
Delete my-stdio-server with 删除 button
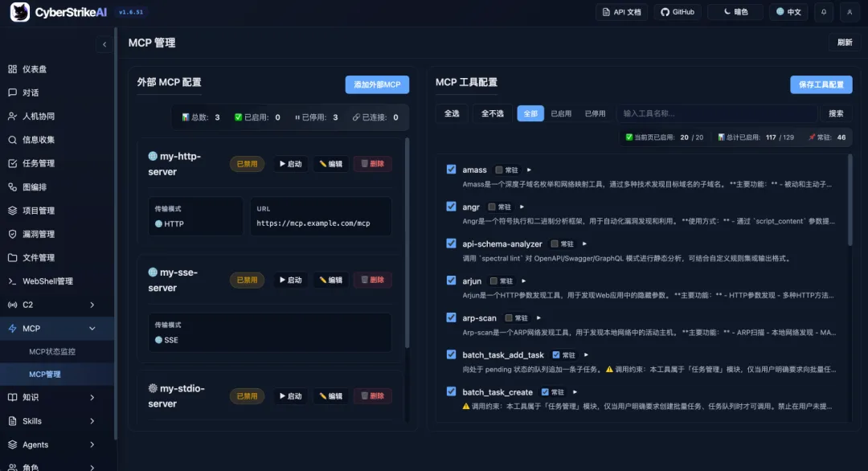coord(373,396)
